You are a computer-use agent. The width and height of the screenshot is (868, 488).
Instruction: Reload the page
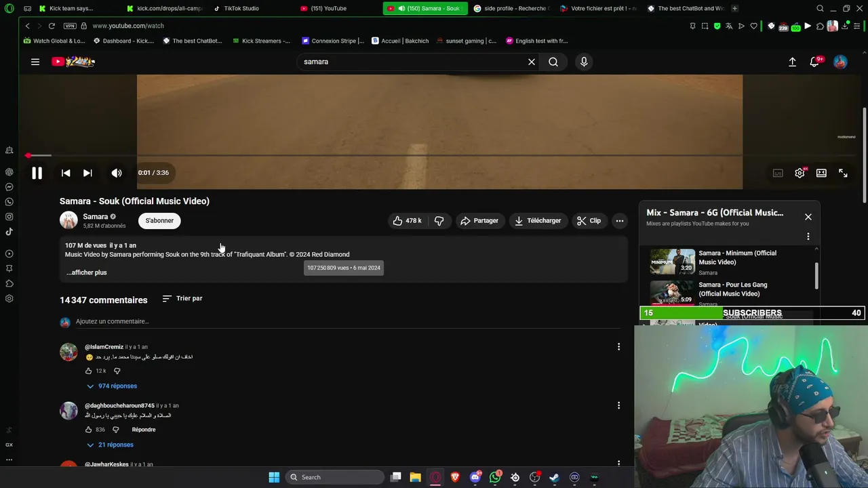(52, 26)
